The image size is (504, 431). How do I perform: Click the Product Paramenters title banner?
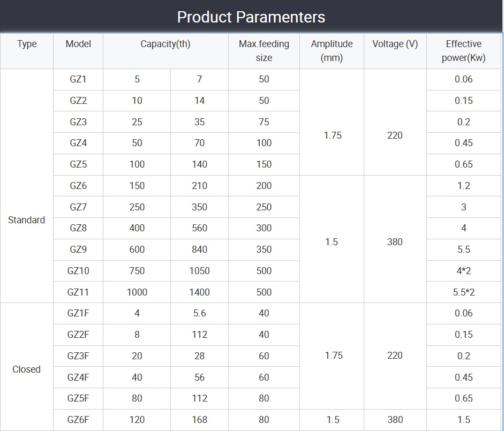point(251,17)
